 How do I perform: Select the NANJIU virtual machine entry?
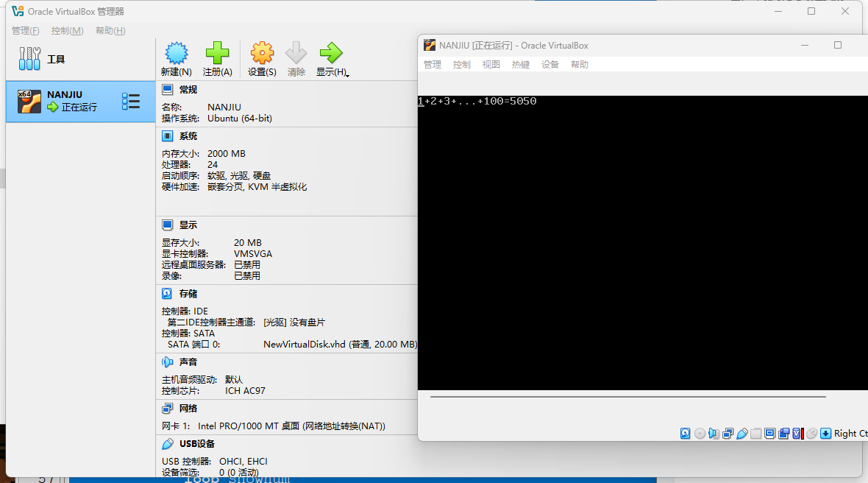80,102
